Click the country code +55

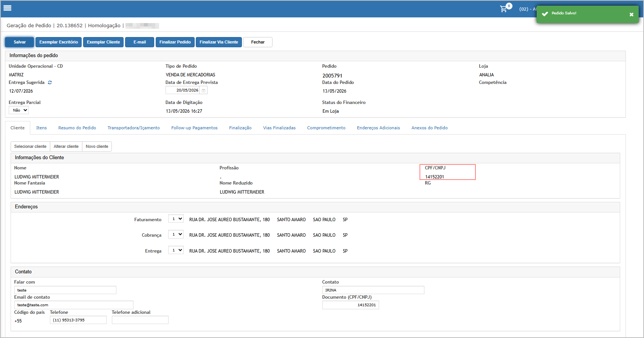(x=18, y=321)
